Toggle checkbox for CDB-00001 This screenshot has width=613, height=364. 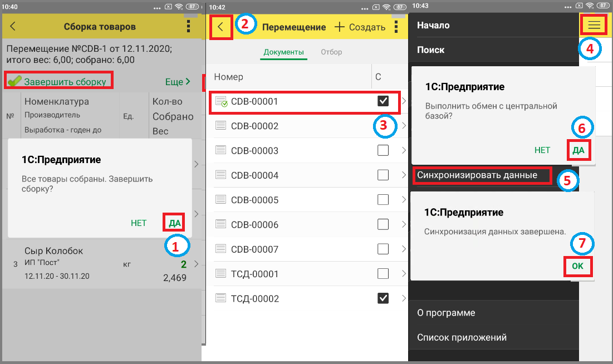pyautogui.click(x=383, y=101)
